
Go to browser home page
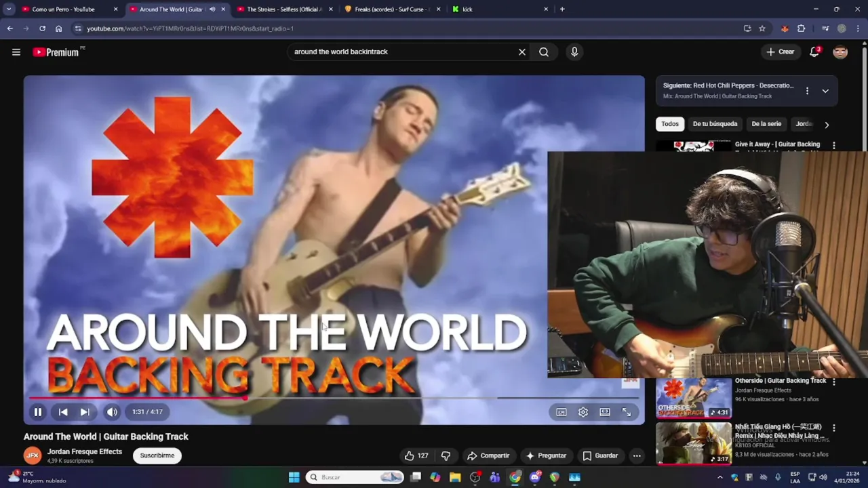(x=58, y=28)
